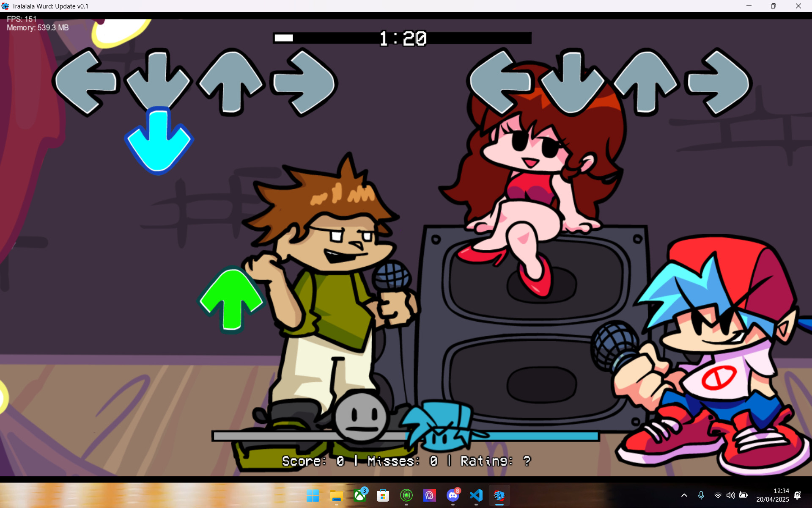Click the Memory: 539.3 MB readout
Image resolution: width=812 pixels, height=508 pixels.
(38, 28)
